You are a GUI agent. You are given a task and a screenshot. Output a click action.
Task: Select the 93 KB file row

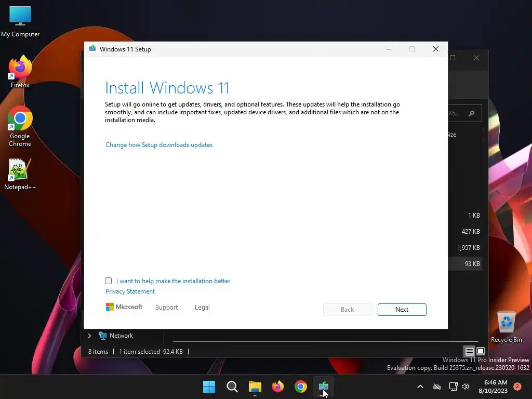465,263
